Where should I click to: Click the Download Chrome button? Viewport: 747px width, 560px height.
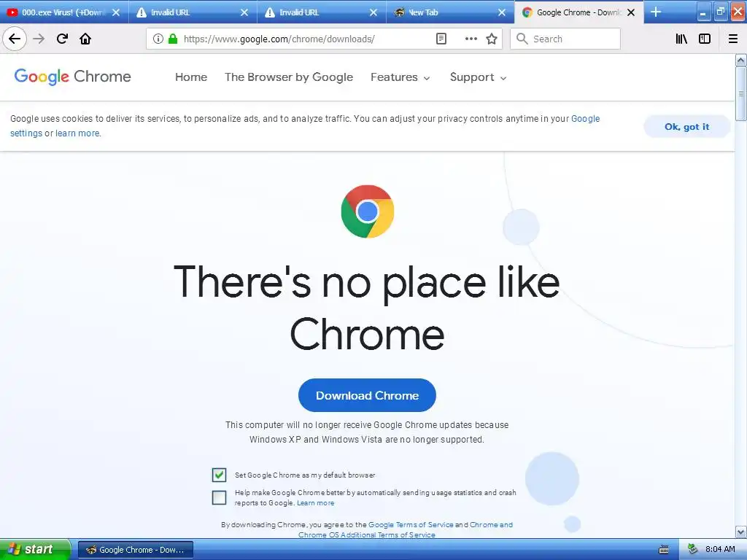click(367, 395)
